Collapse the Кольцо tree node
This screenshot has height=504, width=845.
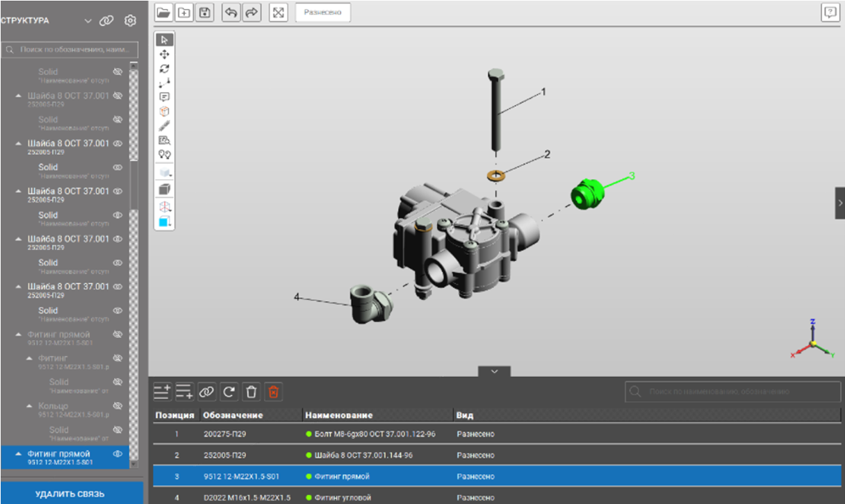coord(29,406)
